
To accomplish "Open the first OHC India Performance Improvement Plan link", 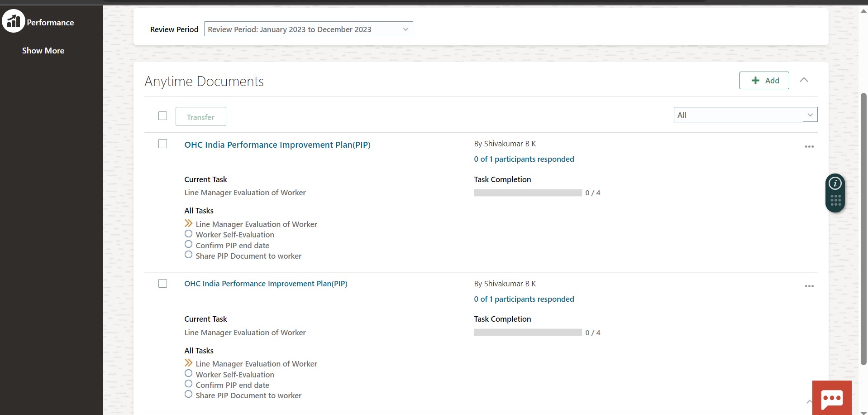I will tap(277, 144).
